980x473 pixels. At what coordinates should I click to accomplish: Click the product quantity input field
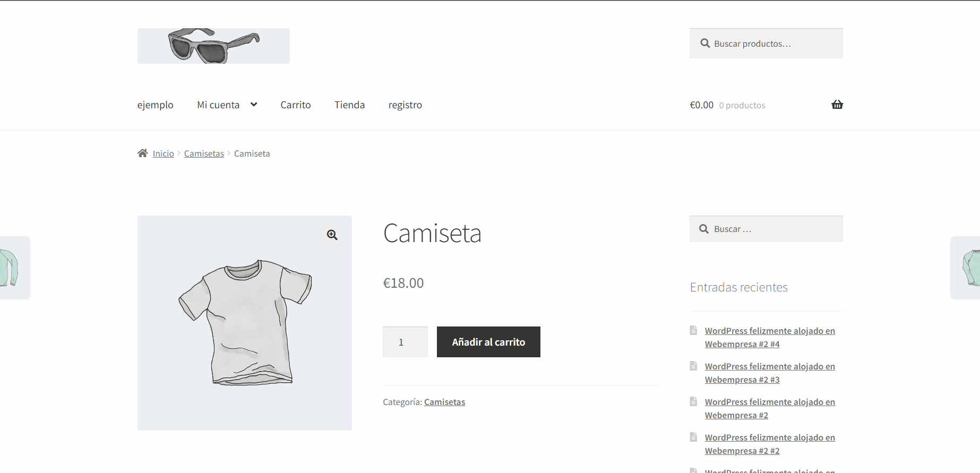[405, 342]
